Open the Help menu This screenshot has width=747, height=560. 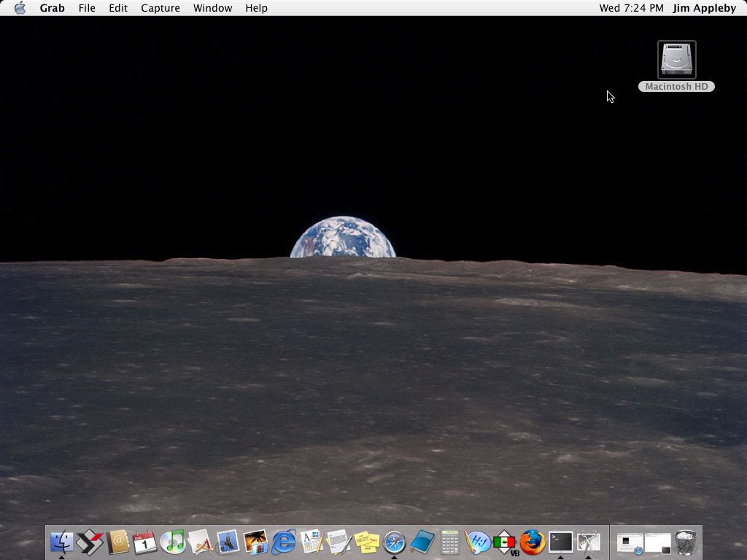click(x=256, y=8)
